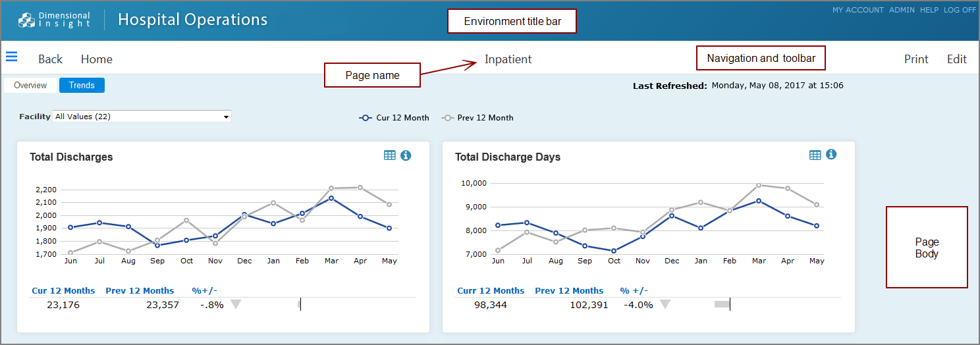Image resolution: width=980 pixels, height=345 pixels.
Task: Click the Log Off link
Action: point(960,10)
